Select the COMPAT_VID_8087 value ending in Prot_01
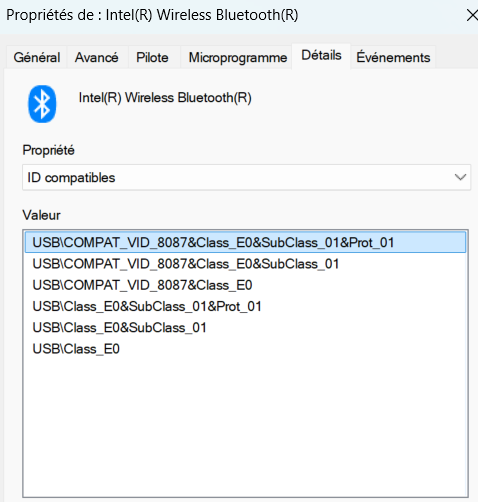Screen dimensions: 478x502 coord(246,242)
